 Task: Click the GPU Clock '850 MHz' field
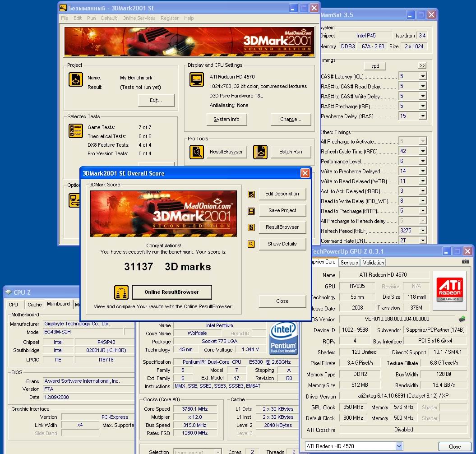tap(353, 407)
